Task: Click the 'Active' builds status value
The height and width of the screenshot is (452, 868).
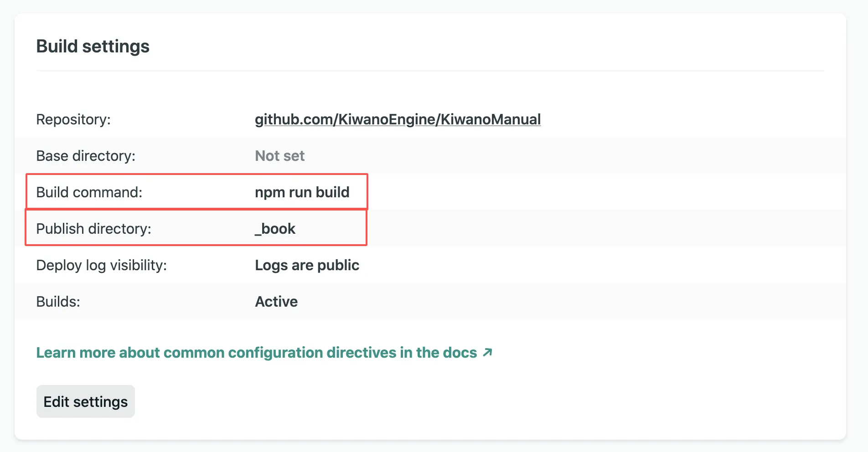Action: click(x=276, y=302)
